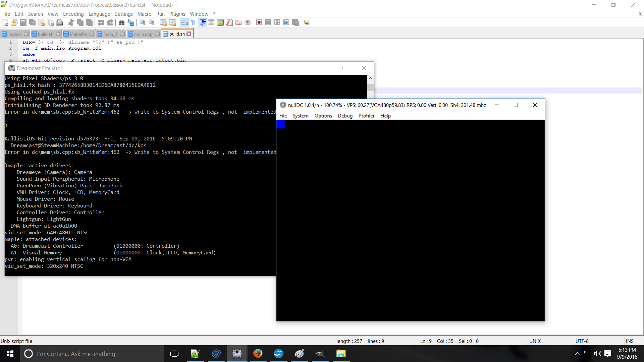
Task: Click the Zoom Out toolbar icon
Action: tap(152, 22)
